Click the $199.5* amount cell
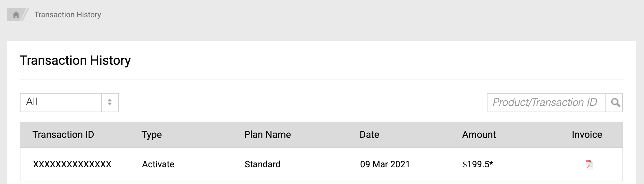Viewport: 644px width, 184px height. pos(478,164)
